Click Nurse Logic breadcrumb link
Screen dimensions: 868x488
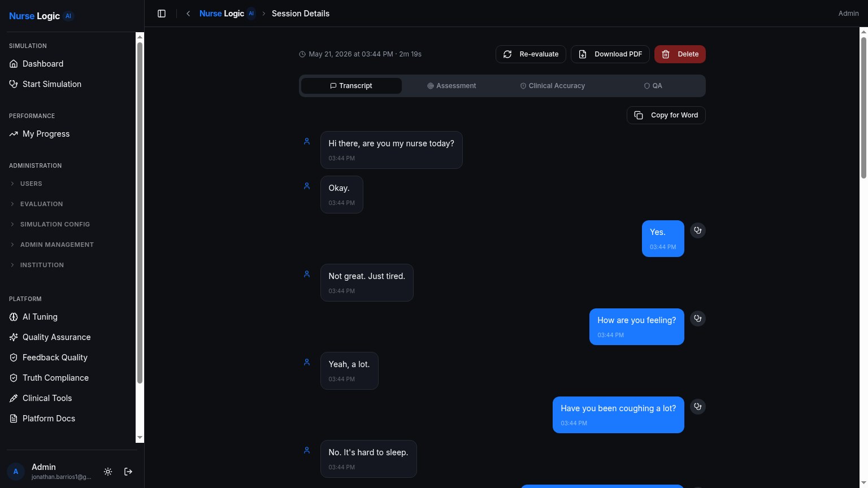(x=227, y=14)
